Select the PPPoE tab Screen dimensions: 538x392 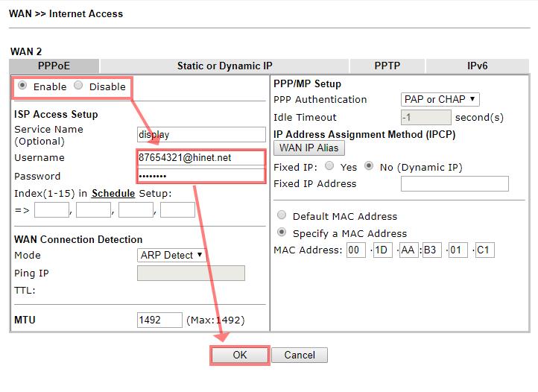[54, 66]
